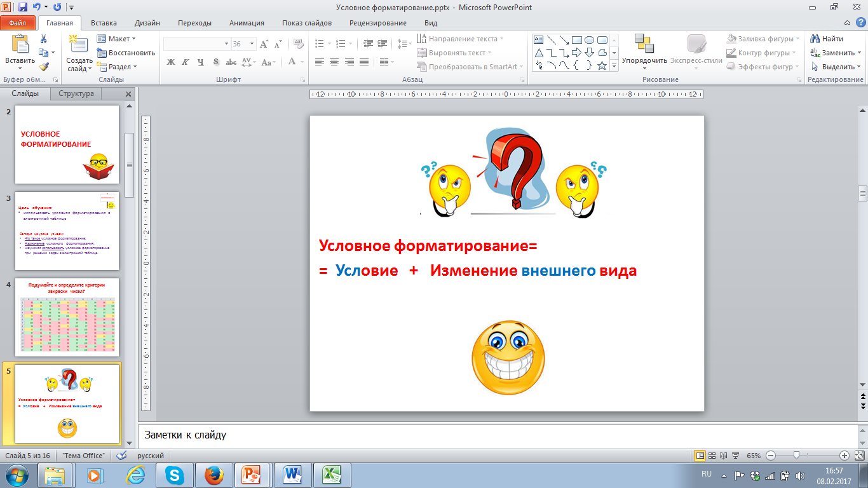
Task: Select slide 4 thumbnail in panel
Action: [x=67, y=316]
